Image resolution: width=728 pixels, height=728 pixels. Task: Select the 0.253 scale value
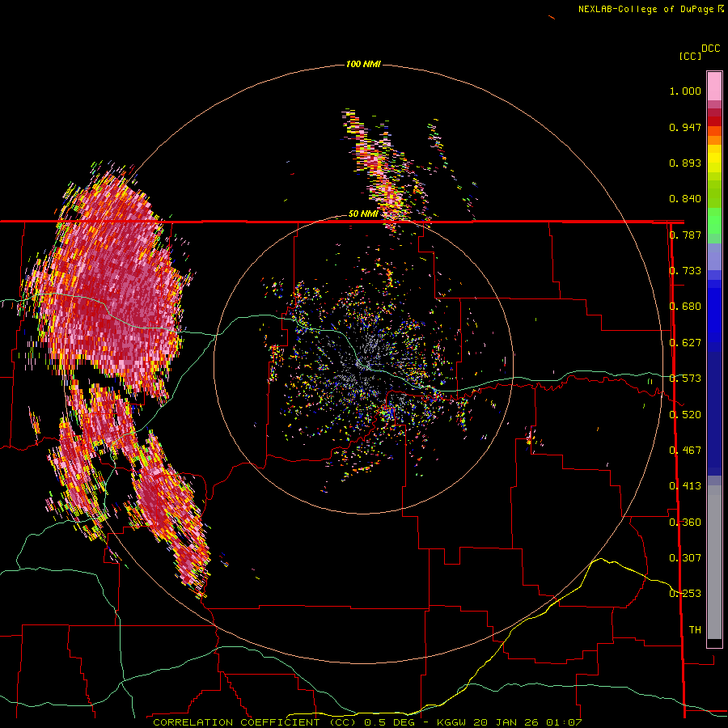[x=685, y=594]
